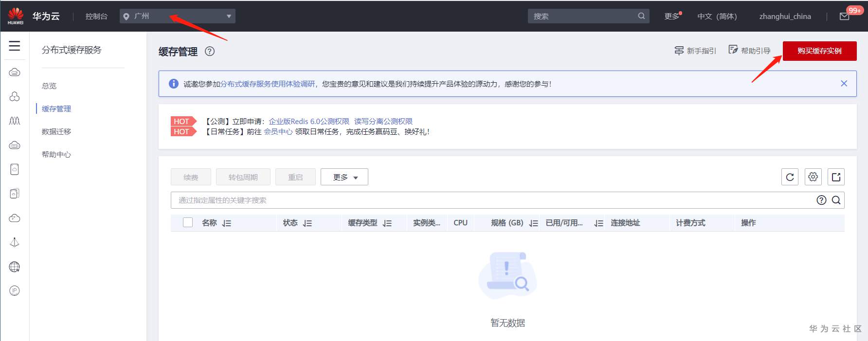868x341 pixels.
Task: Click the magnifier icon in top search box
Action: click(x=641, y=16)
